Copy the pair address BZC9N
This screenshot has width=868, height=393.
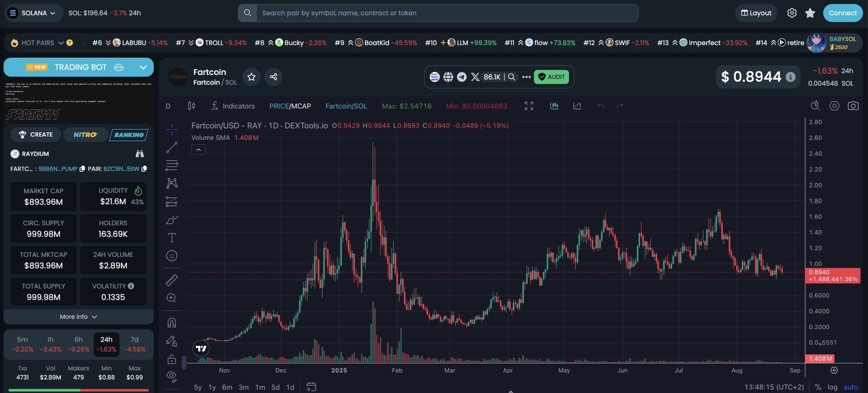144,169
